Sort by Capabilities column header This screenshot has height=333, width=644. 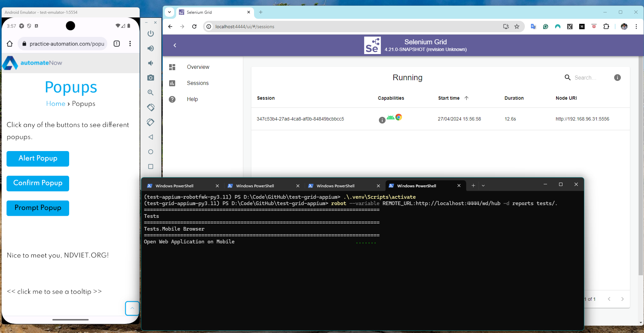click(391, 98)
